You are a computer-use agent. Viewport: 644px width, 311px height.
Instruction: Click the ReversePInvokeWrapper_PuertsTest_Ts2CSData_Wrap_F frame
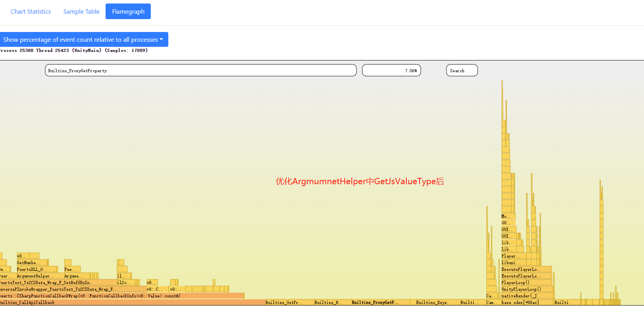click(x=73, y=289)
